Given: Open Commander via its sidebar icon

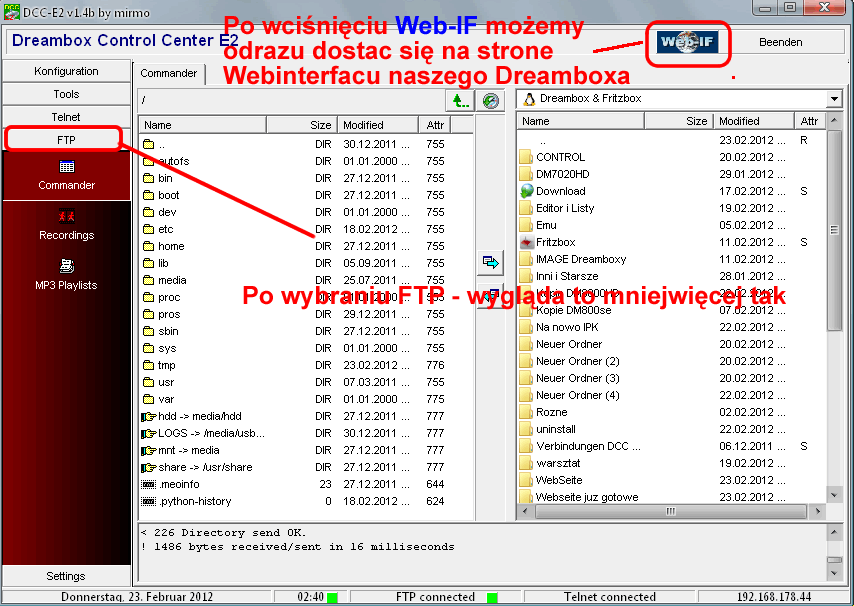Looking at the screenshot, I should [x=67, y=168].
